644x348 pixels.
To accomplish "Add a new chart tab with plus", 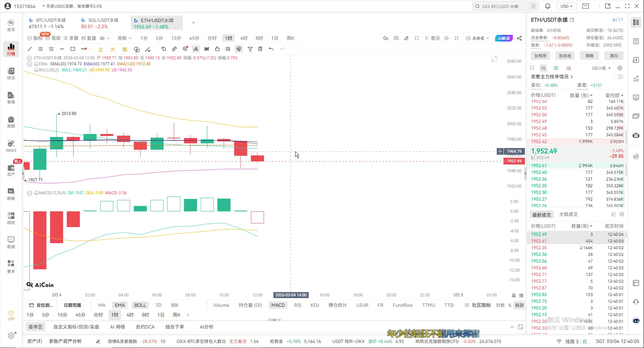I will pyautogui.click(x=194, y=23).
